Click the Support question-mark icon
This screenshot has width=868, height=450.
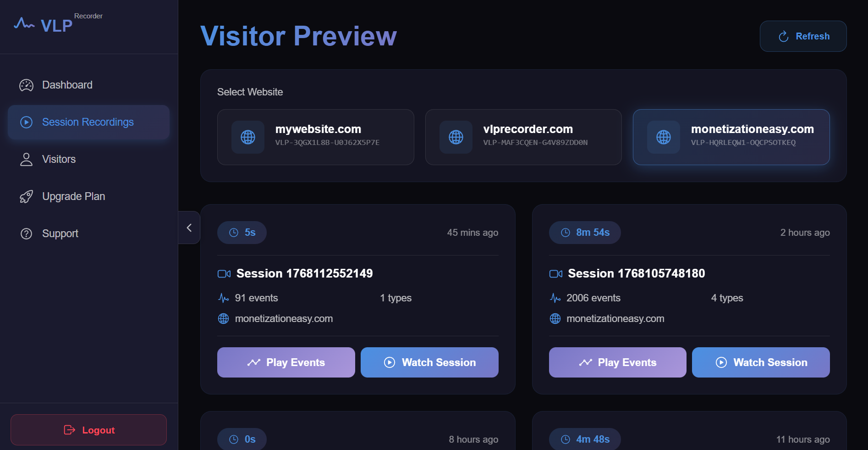coord(26,233)
